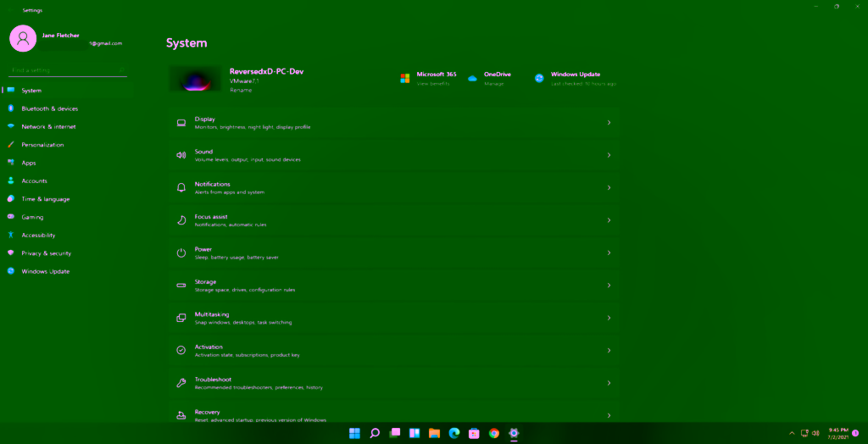This screenshot has height=444, width=868.
Task: Click the Rename link under PC name
Action: click(x=240, y=90)
